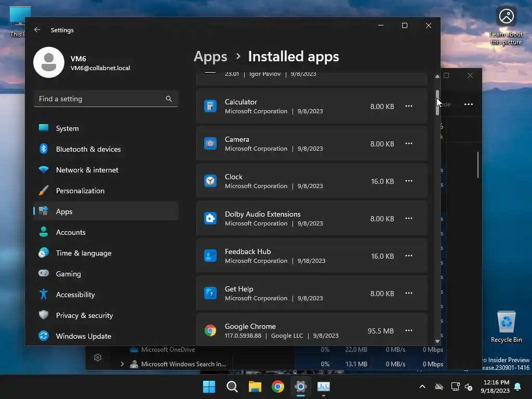The height and width of the screenshot is (399, 532).
Task: Open Personalization settings
Action: 106,190
